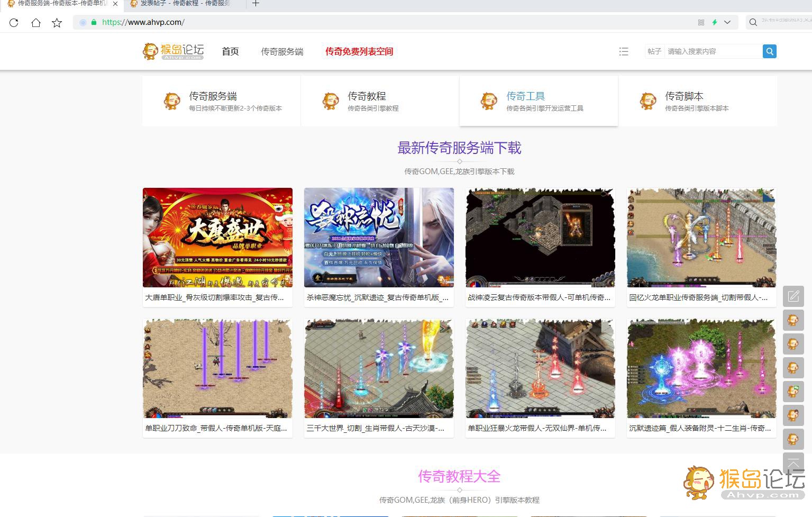This screenshot has width=812, height=517.
Task: Click the browser home icon
Action: [35, 22]
